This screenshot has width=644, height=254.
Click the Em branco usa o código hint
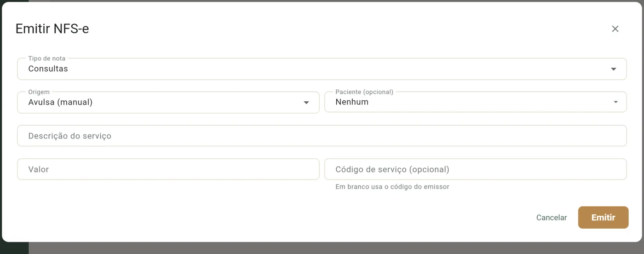[x=392, y=187]
